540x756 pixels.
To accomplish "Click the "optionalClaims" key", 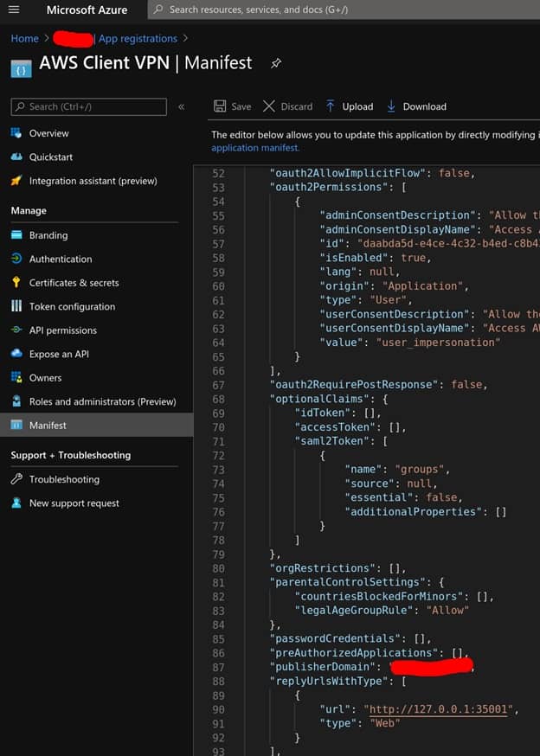I will coord(323,399).
